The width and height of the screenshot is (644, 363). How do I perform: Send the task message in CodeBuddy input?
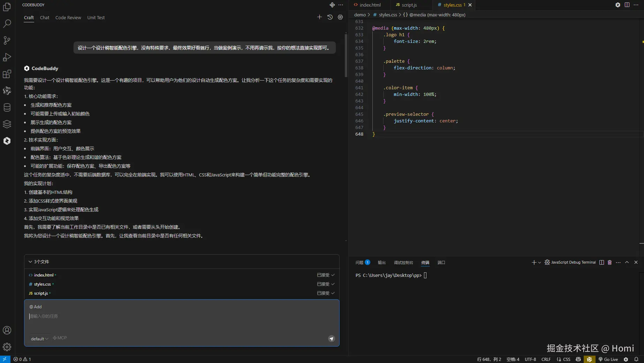tap(331, 339)
